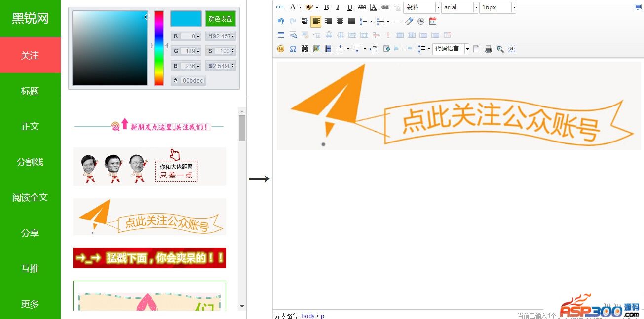Click the cyan current color preview swatch

(186, 19)
